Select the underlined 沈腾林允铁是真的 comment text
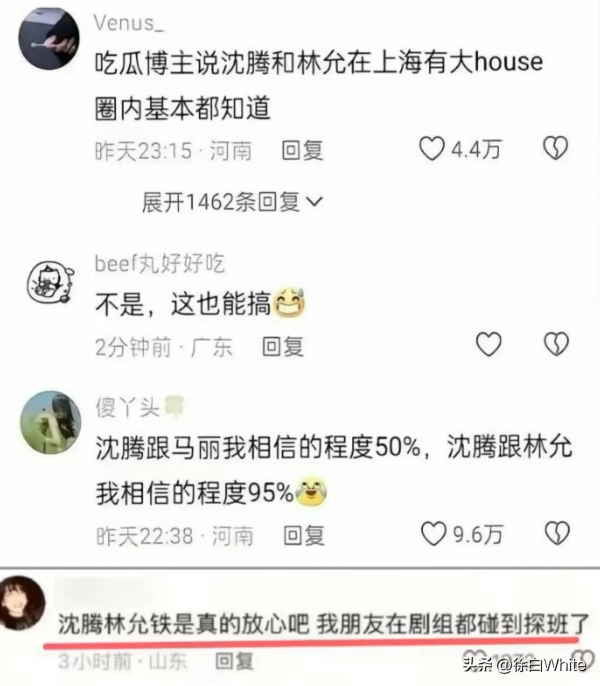Image resolution: width=600 pixels, height=686 pixels. [323, 623]
